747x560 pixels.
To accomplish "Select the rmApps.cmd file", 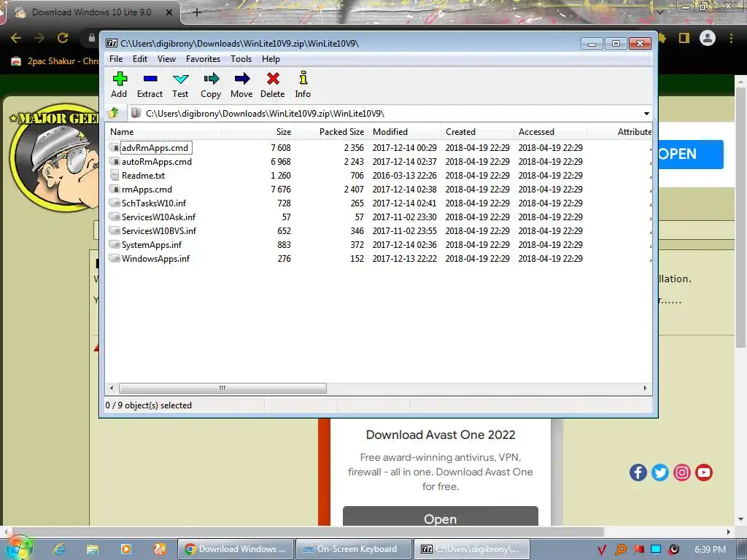I will pos(147,189).
